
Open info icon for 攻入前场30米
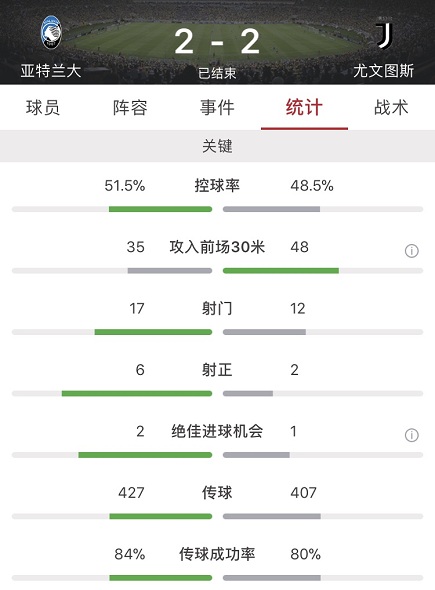click(x=411, y=251)
